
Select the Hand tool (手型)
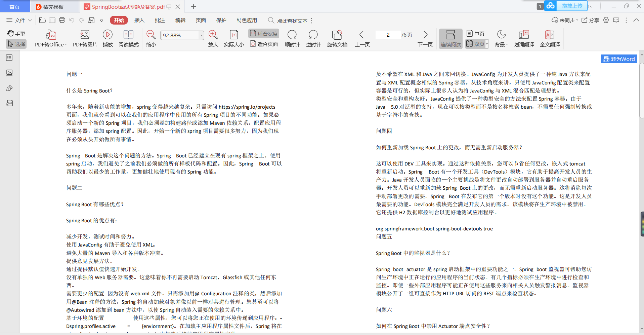coord(16,34)
